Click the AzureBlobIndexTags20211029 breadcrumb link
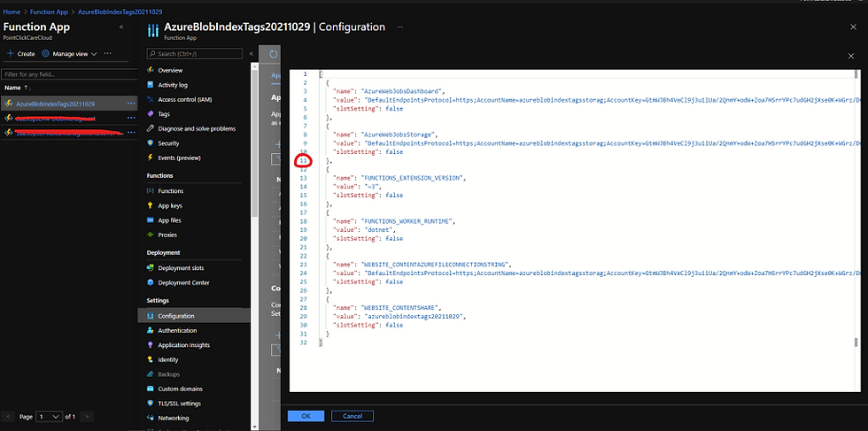Viewport: 868px width, 431px height. point(120,12)
